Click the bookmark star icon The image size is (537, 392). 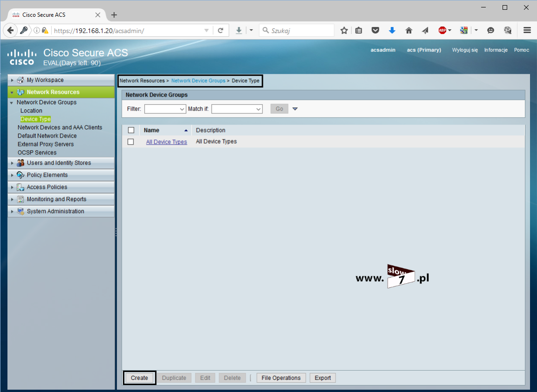pos(344,31)
